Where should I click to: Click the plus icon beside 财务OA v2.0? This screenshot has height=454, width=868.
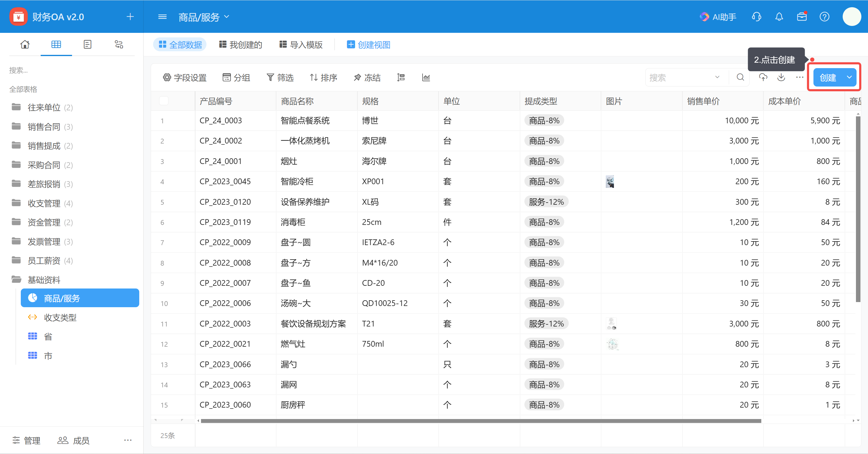(130, 17)
